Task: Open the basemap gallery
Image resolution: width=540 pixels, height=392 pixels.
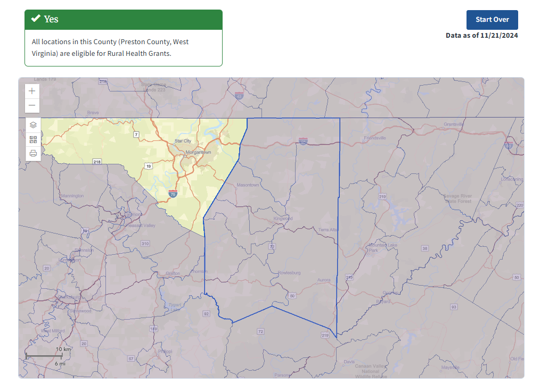Action: coord(33,139)
